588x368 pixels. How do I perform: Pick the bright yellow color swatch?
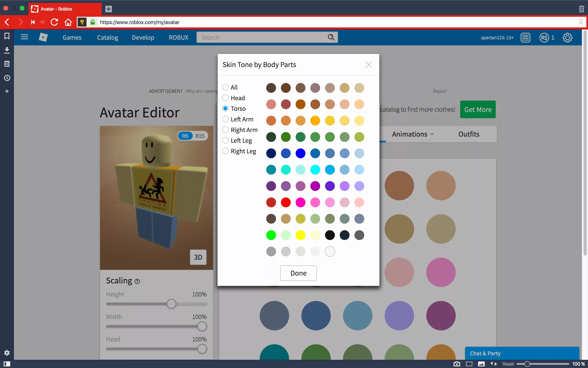pos(300,235)
